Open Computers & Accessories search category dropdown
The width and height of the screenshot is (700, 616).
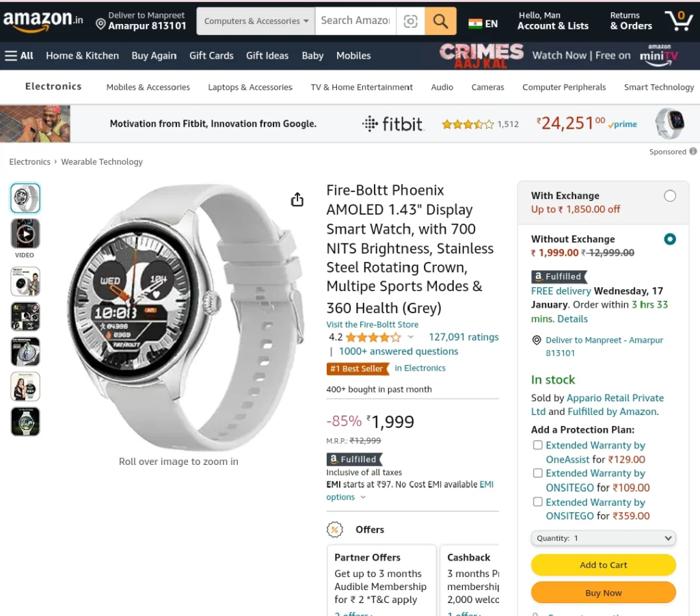(256, 21)
